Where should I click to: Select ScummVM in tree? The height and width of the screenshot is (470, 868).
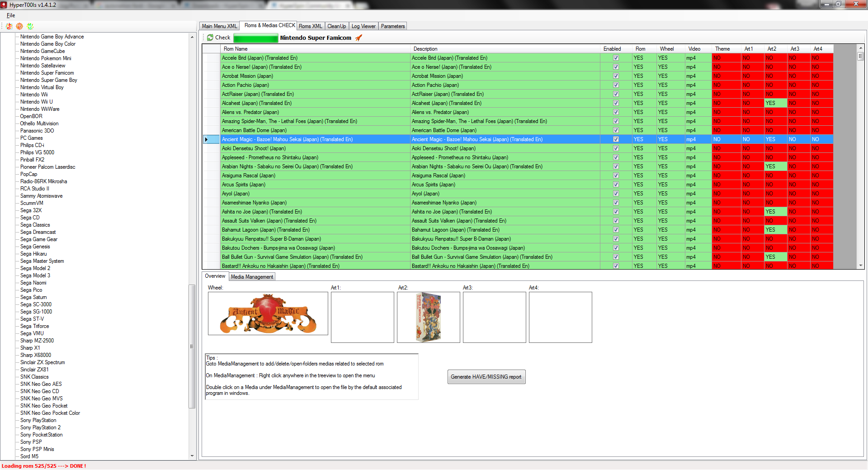point(32,203)
